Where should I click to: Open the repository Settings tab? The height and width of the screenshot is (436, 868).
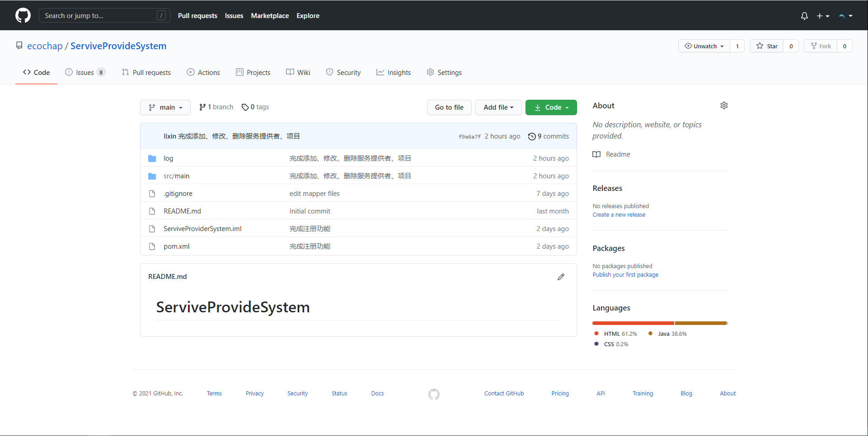(444, 73)
